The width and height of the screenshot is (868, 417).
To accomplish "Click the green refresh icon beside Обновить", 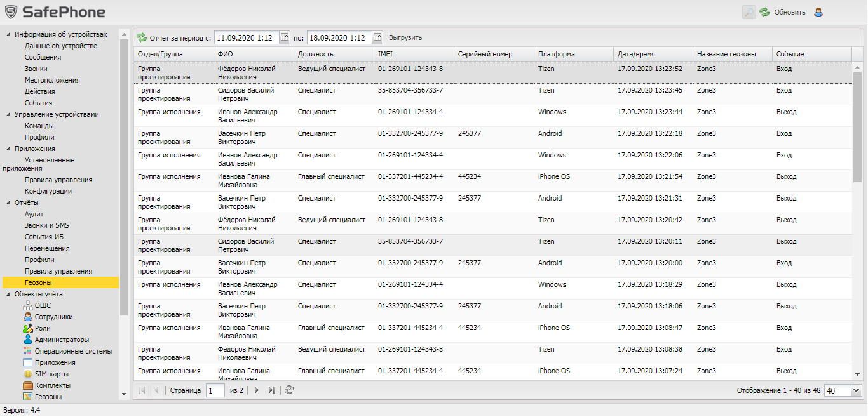I will click(x=764, y=11).
